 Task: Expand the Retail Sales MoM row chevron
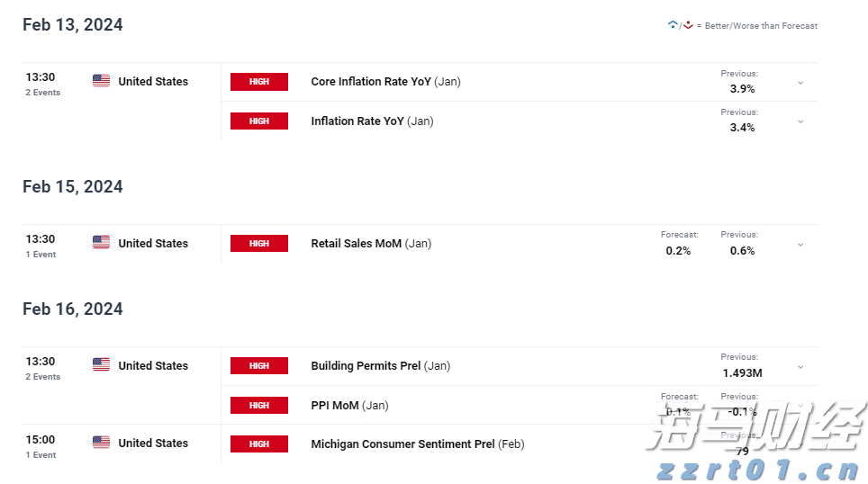800,245
